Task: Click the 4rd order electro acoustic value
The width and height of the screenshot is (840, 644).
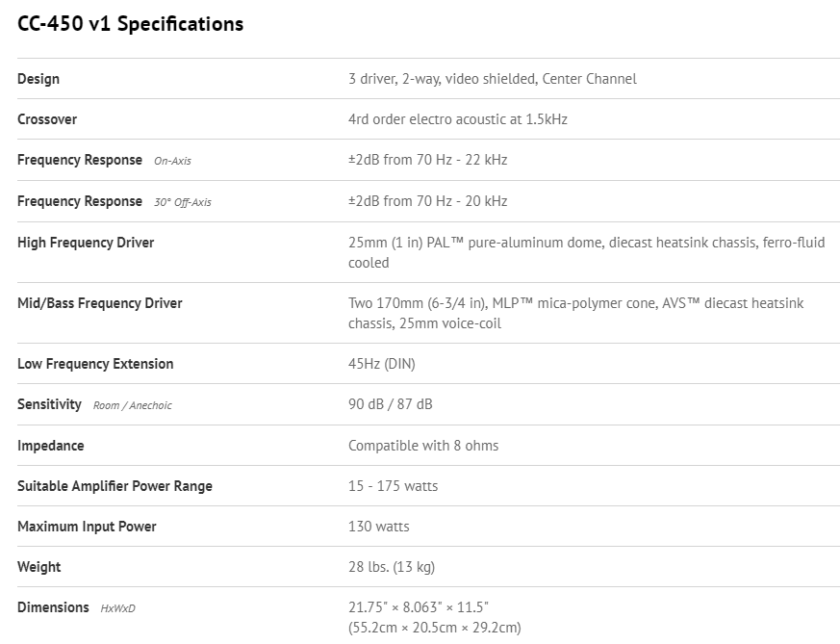Action: pyautogui.click(x=457, y=119)
